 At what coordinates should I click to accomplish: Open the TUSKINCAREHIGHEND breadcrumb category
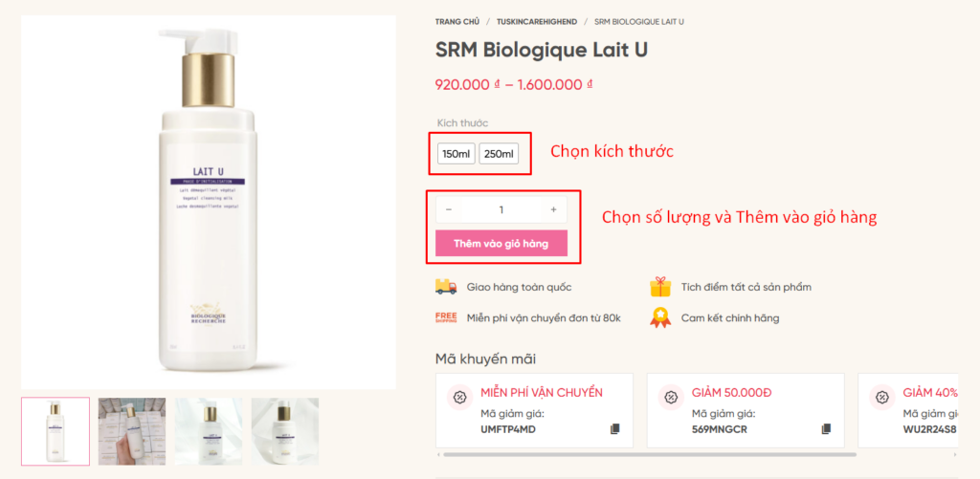[x=537, y=21]
